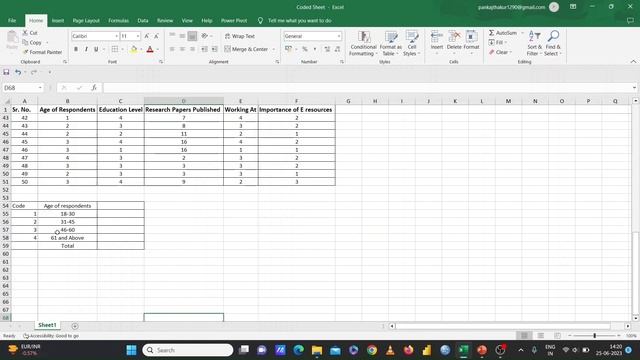Expand the Name Box dropdown
Screen dimensions: 640x360
pos(40,88)
